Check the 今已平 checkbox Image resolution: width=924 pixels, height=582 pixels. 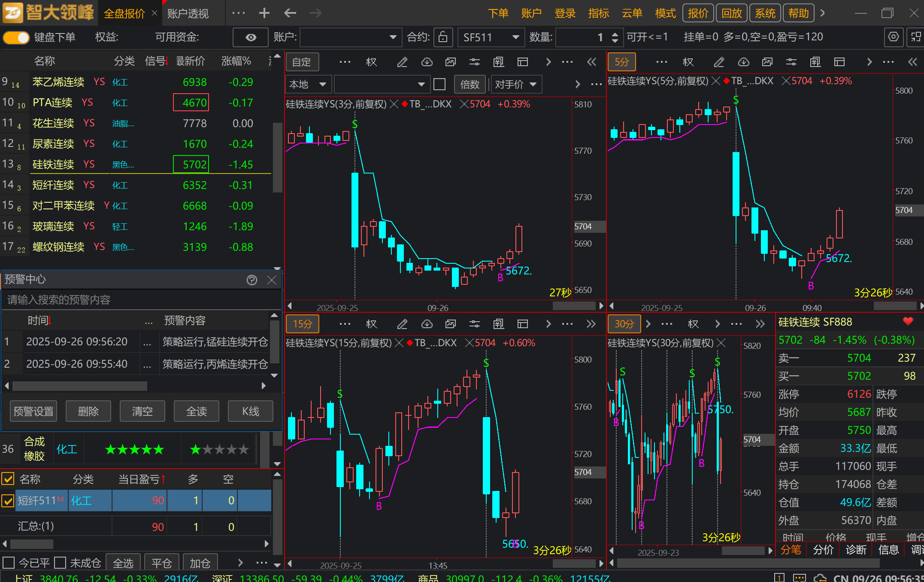pyautogui.click(x=9, y=562)
